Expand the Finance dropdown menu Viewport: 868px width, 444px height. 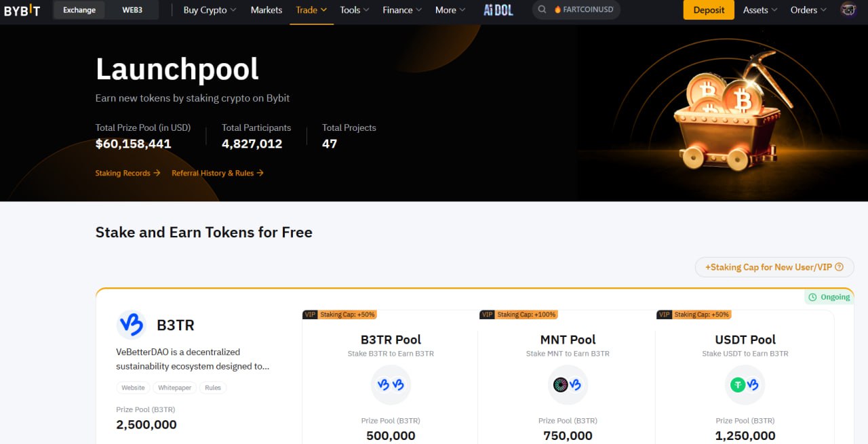(x=402, y=10)
